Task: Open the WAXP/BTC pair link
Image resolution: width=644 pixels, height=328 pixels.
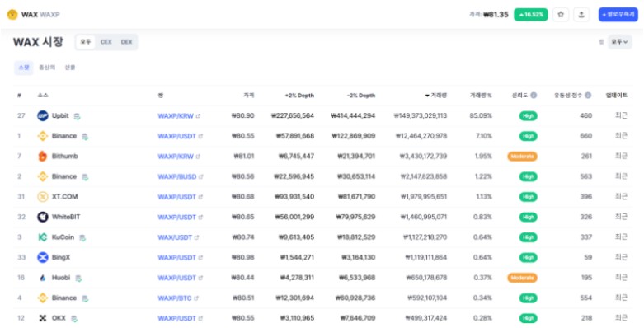Action: pos(178,298)
